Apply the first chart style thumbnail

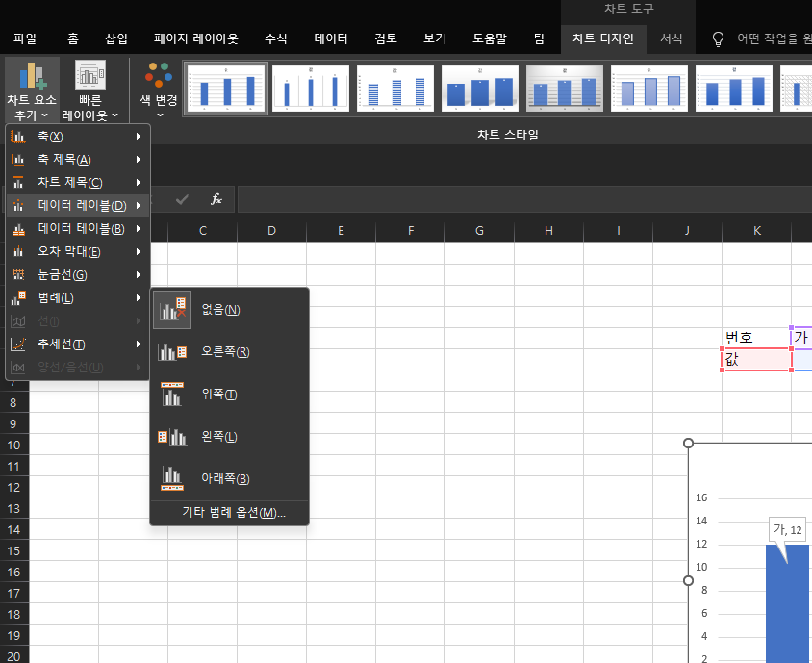(x=225, y=89)
